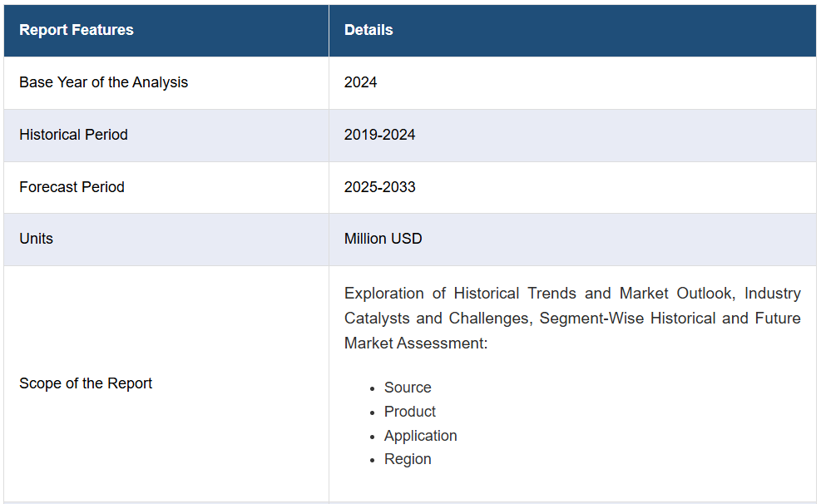
Task: Select the Scope of the Report label
Action: coord(86,383)
